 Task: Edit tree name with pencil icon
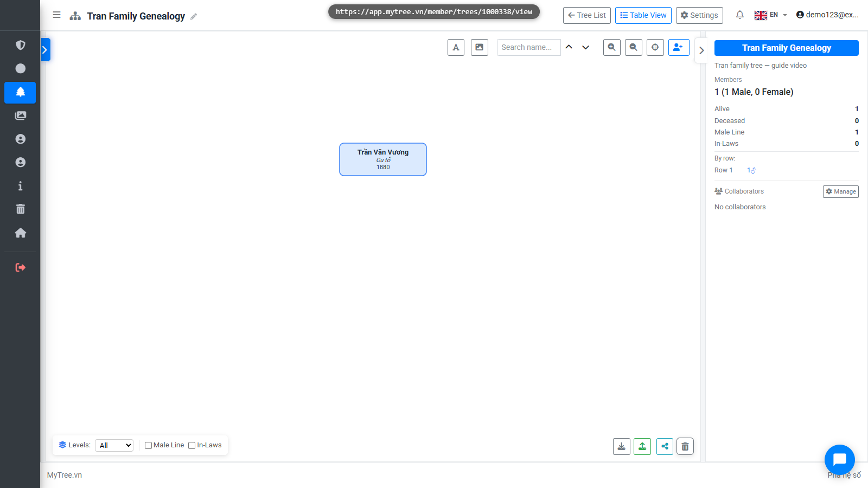tap(194, 16)
